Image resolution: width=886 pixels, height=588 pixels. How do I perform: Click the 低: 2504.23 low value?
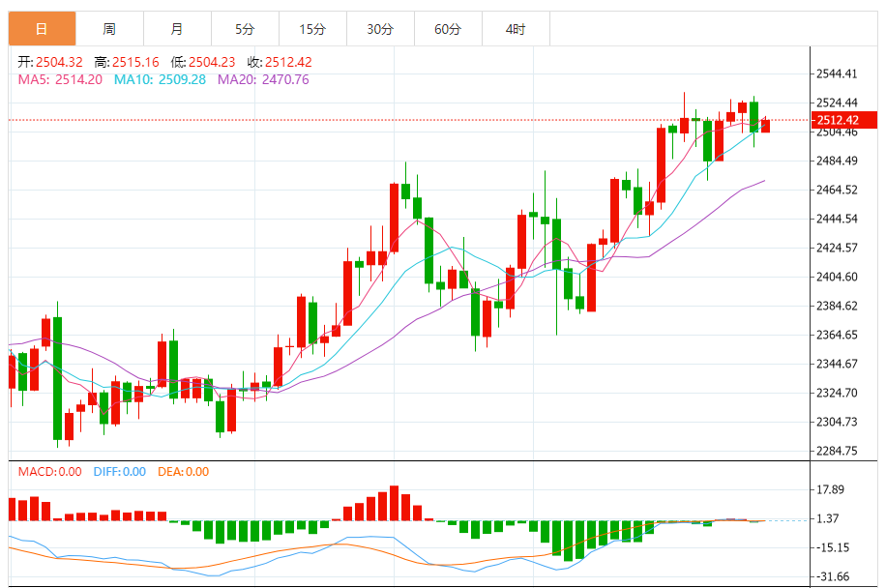(203, 62)
